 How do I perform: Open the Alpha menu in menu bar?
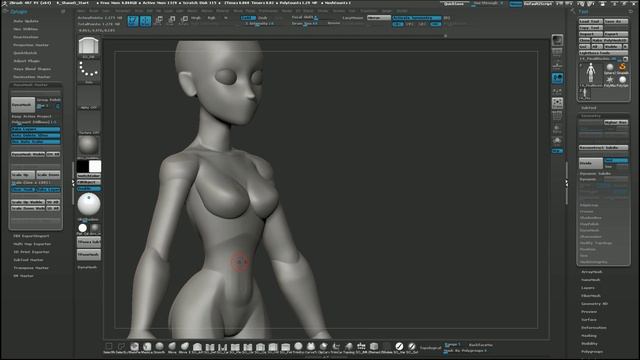(82, 11)
